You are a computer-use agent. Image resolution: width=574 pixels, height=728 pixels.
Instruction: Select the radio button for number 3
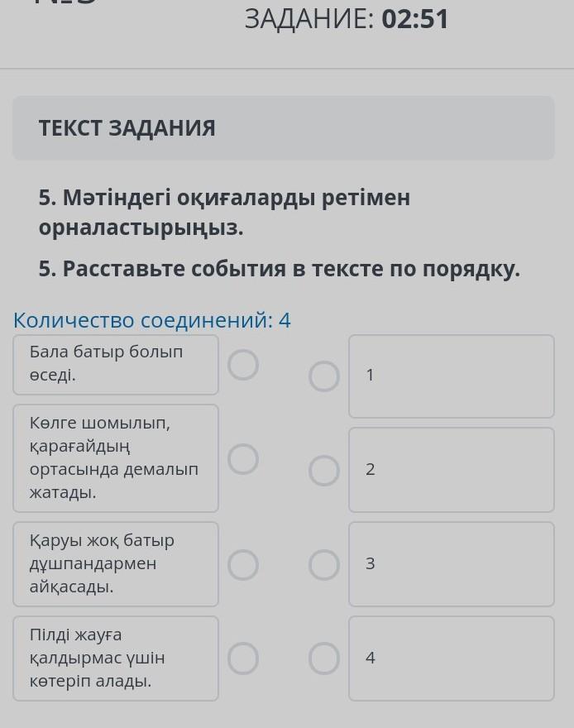coord(324,565)
